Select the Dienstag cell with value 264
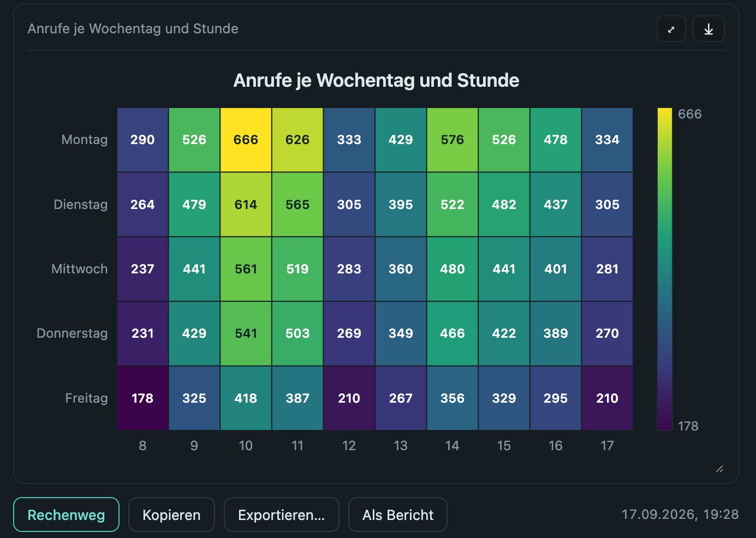 click(142, 205)
